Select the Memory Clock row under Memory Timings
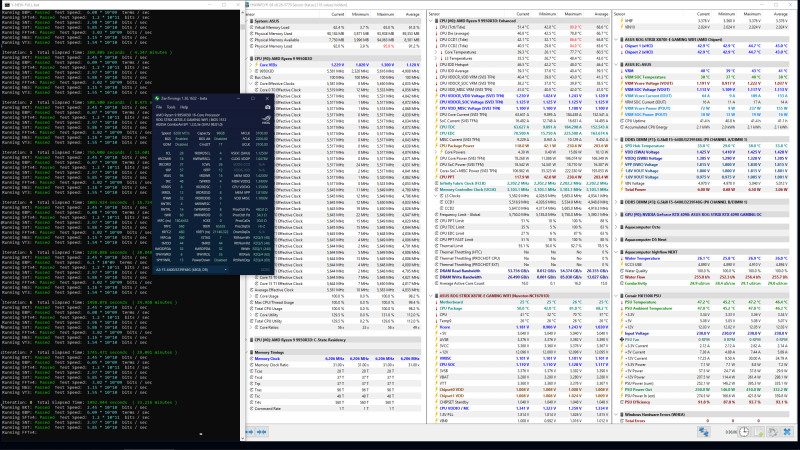 pyautogui.click(x=334, y=358)
